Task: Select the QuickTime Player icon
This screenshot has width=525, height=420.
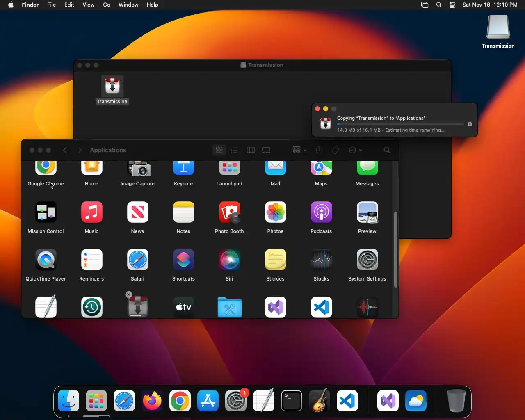Action: (x=46, y=260)
